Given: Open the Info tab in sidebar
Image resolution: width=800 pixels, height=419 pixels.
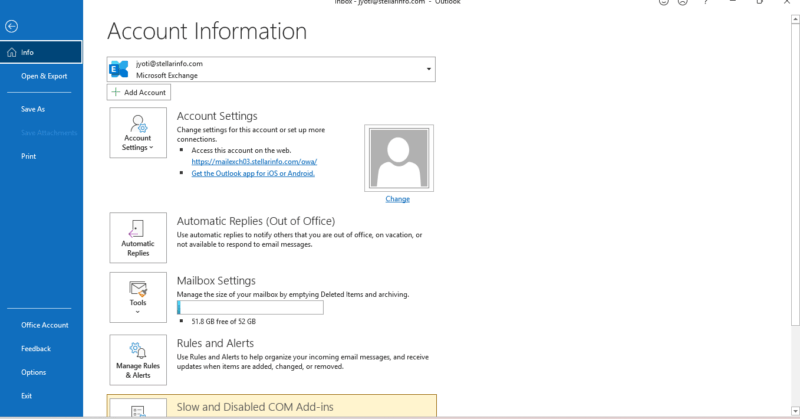Looking at the screenshot, I should tap(41, 52).
